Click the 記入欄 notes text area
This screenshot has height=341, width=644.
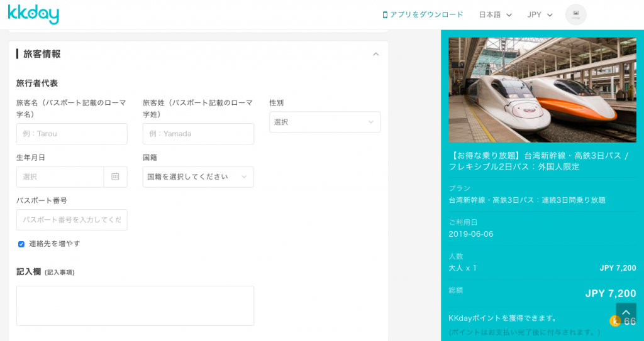(135, 306)
